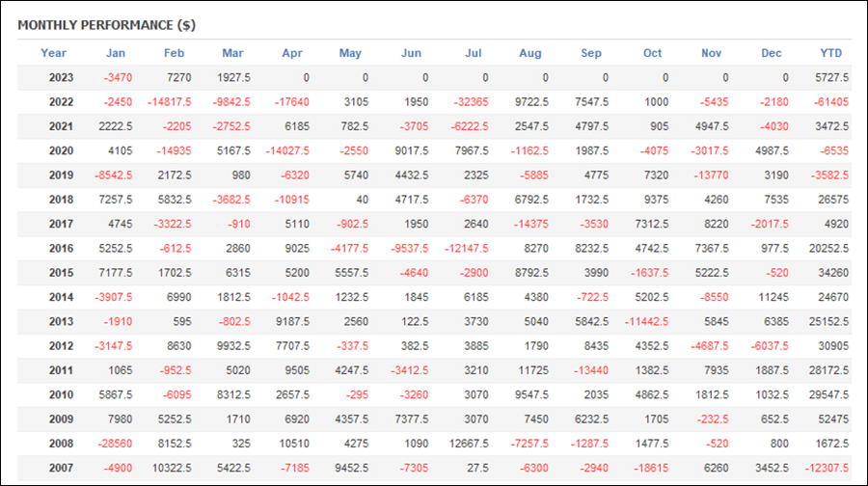
Task: Click the Monthly Performance ($) heading
Action: (x=106, y=25)
